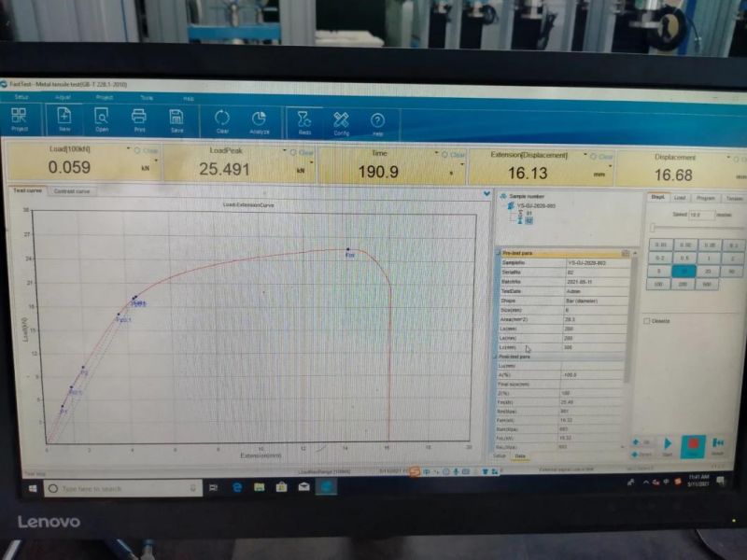
Task: Open the Tools menu
Action: 147,98
